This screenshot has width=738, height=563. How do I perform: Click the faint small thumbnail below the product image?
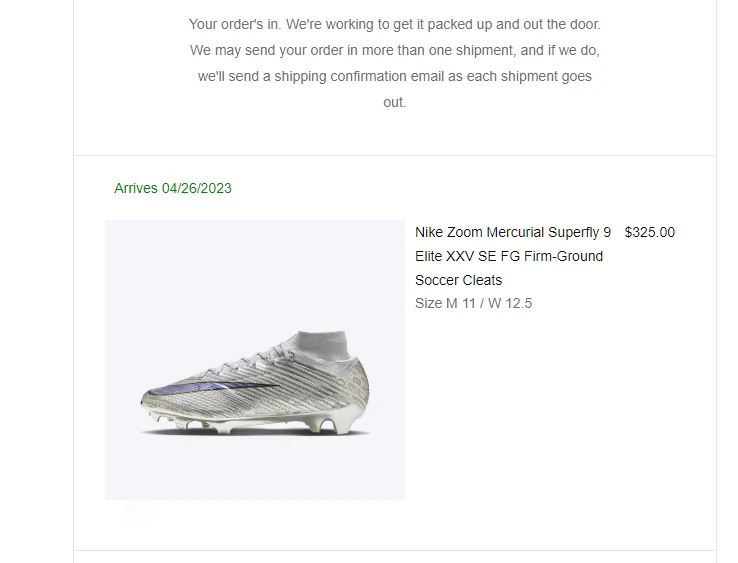tap(140, 513)
